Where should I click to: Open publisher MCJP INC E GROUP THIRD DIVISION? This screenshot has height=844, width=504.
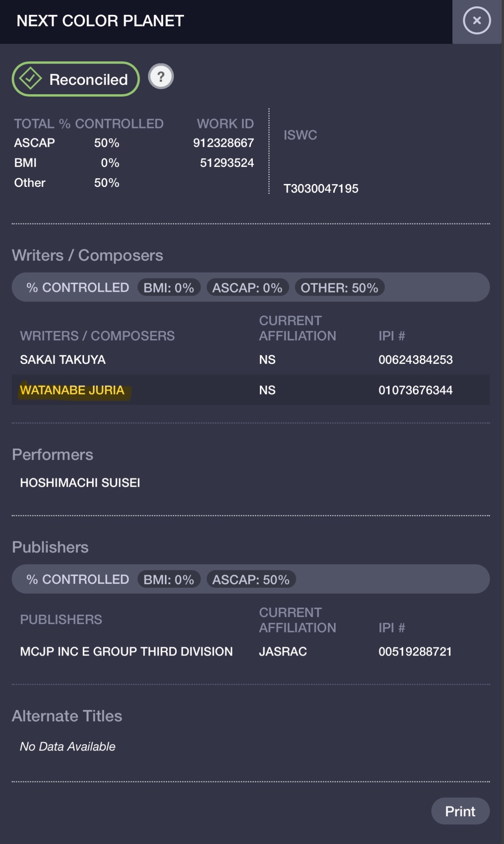pos(126,651)
